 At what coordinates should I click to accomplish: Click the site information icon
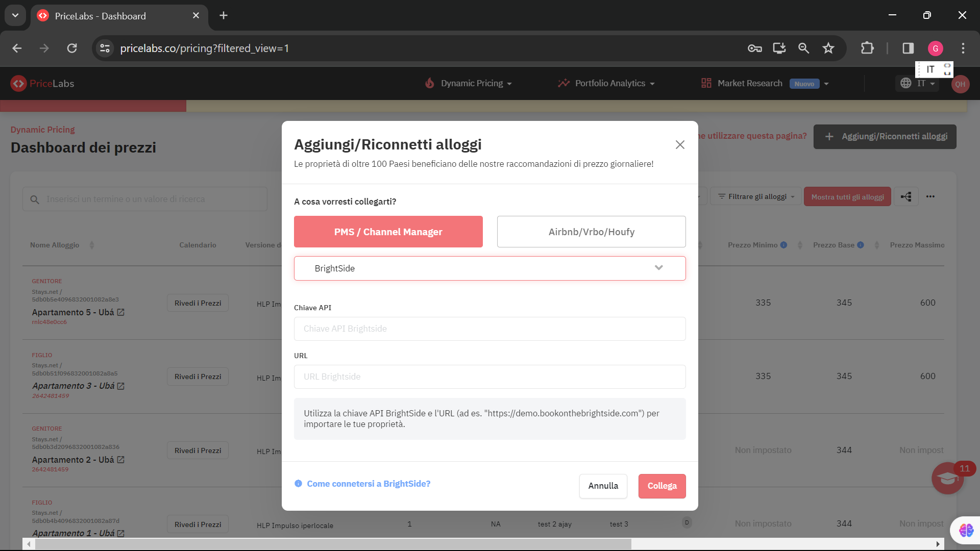click(105, 48)
